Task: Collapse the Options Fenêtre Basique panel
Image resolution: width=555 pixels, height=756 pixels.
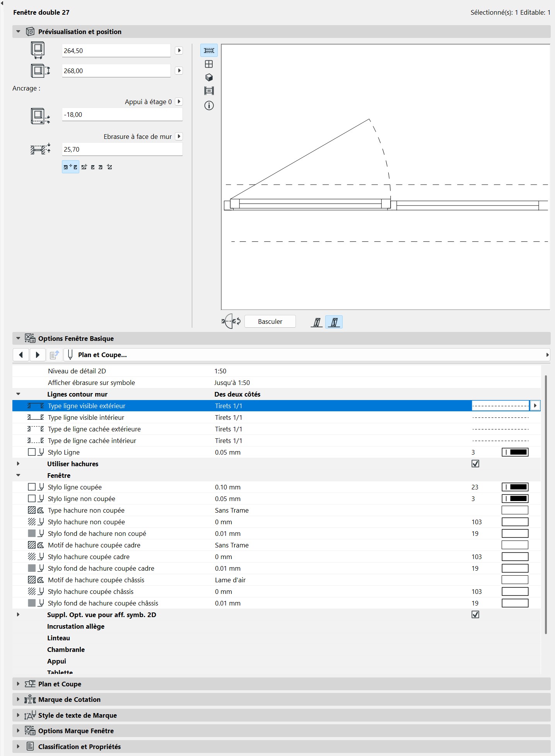Action: (18, 338)
